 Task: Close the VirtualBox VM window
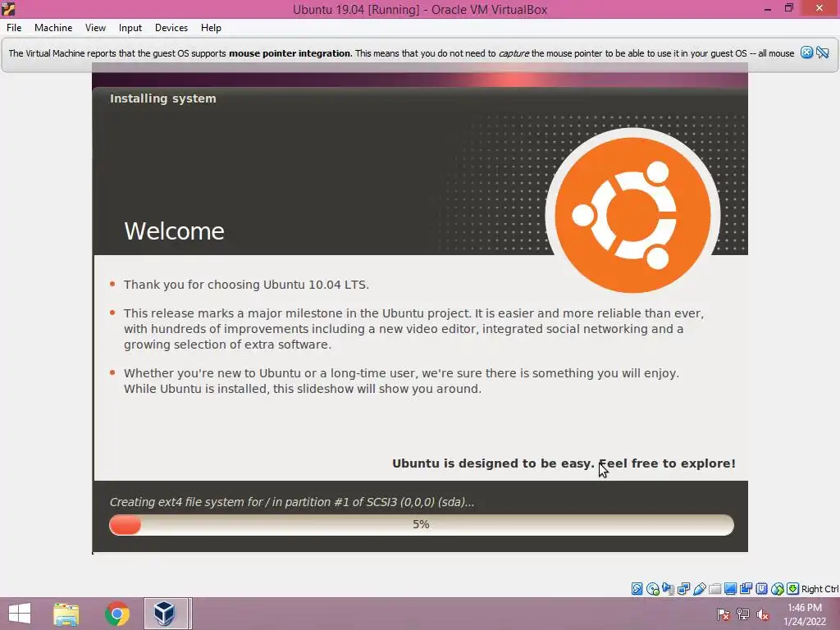[819, 8]
